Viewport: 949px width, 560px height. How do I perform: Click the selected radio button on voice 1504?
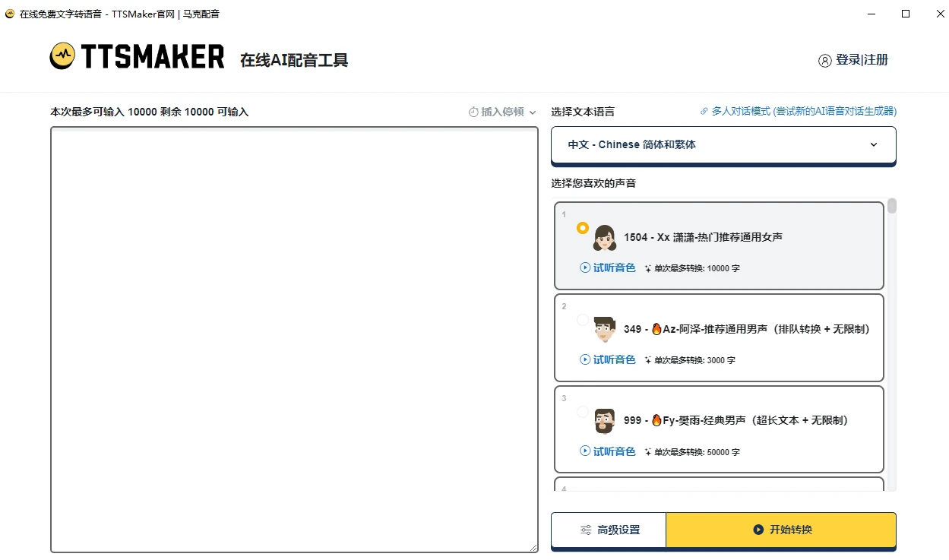tap(582, 227)
